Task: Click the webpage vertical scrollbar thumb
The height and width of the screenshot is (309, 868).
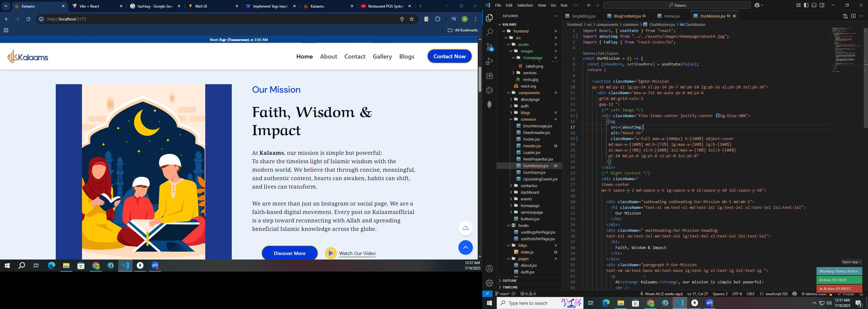Action: click(x=480, y=79)
